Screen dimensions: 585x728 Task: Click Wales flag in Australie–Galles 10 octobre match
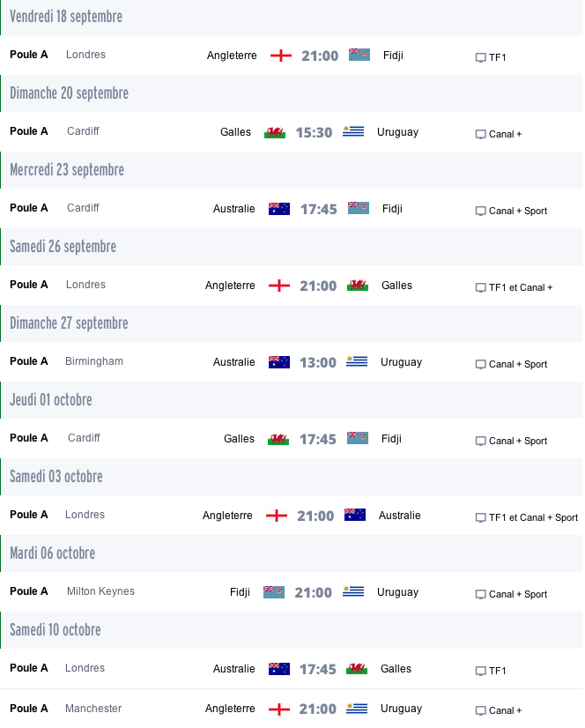(x=357, y=669)
